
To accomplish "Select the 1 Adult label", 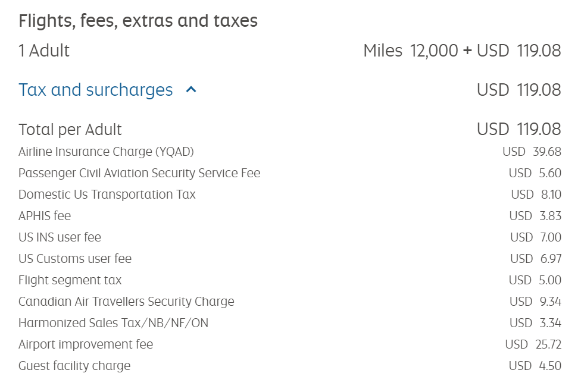I will (44, 51).
